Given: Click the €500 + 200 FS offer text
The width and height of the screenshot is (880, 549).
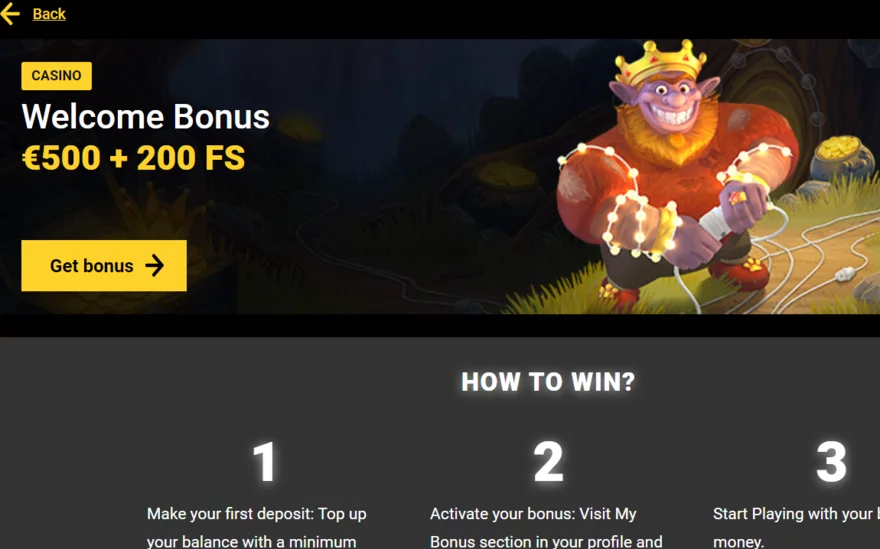Looking at the screenshot, I should [134, 158].
